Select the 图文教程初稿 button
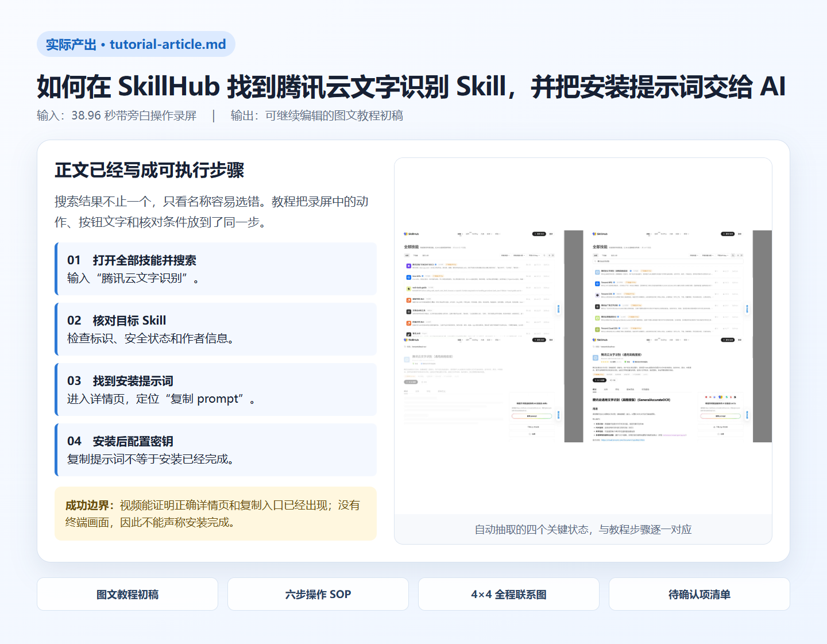 coord(127,594)
